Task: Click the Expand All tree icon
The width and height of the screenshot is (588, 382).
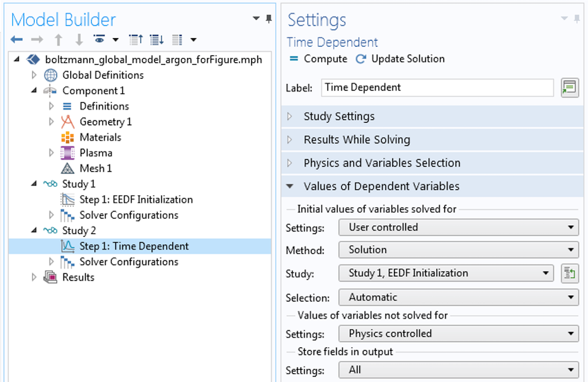Action: [x=157, y=39]
